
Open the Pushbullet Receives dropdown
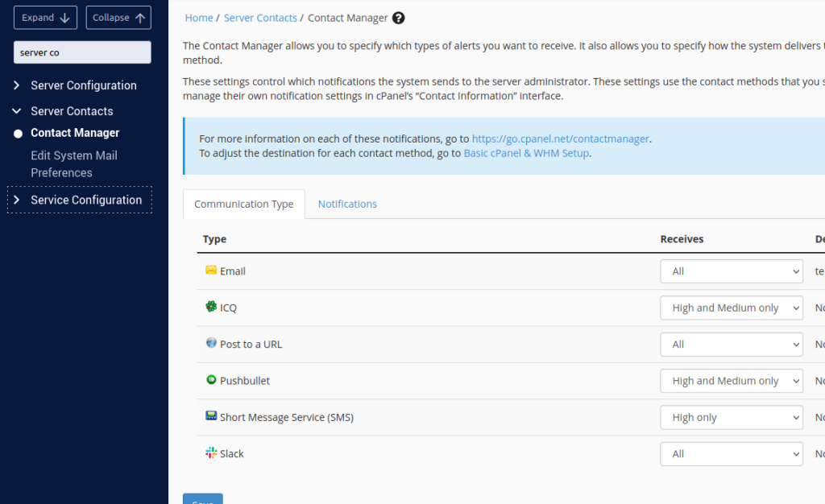point(731,381)
